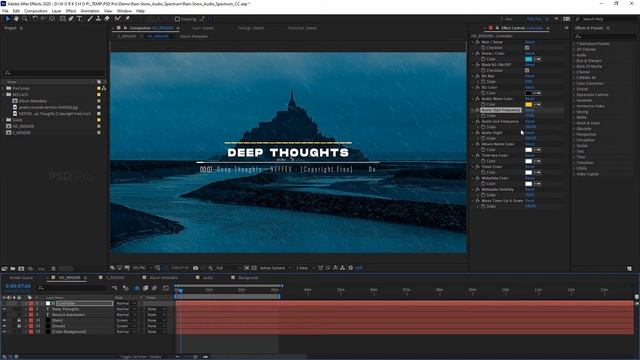
Task: Create a new composition from Project panel footer
Action: tap(21, 269)
